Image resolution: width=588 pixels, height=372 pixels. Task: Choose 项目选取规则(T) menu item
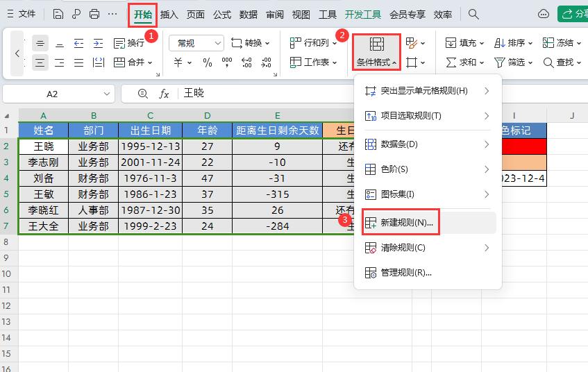pos(428,116)
